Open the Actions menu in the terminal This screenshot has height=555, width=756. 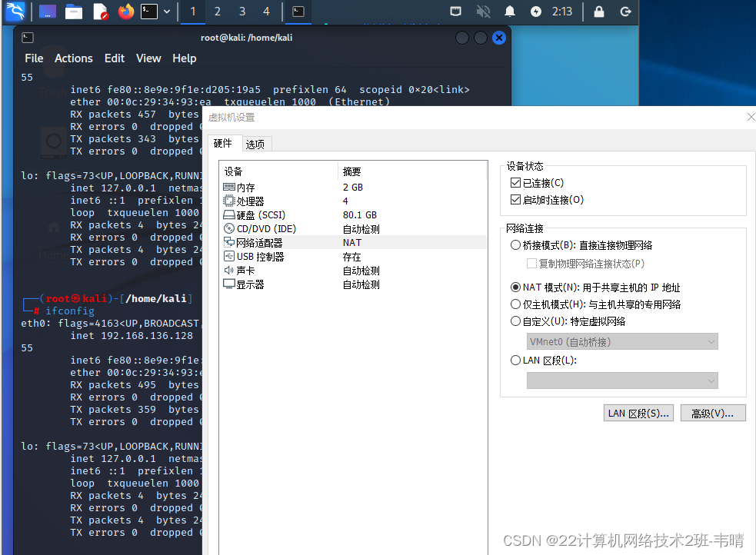[x=74, y=58]
